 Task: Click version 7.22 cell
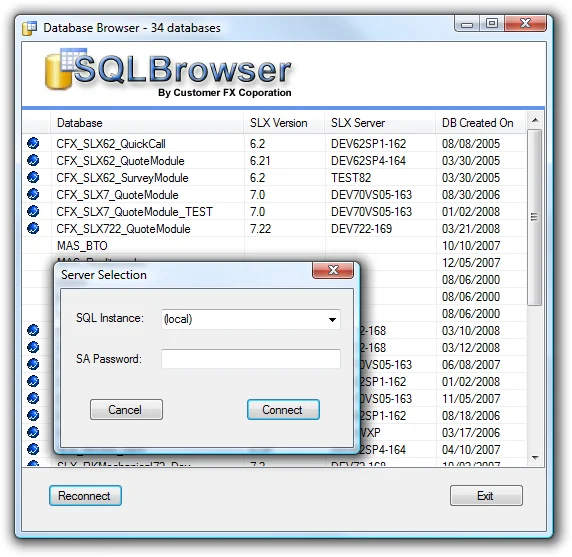[x=260, y=229]
